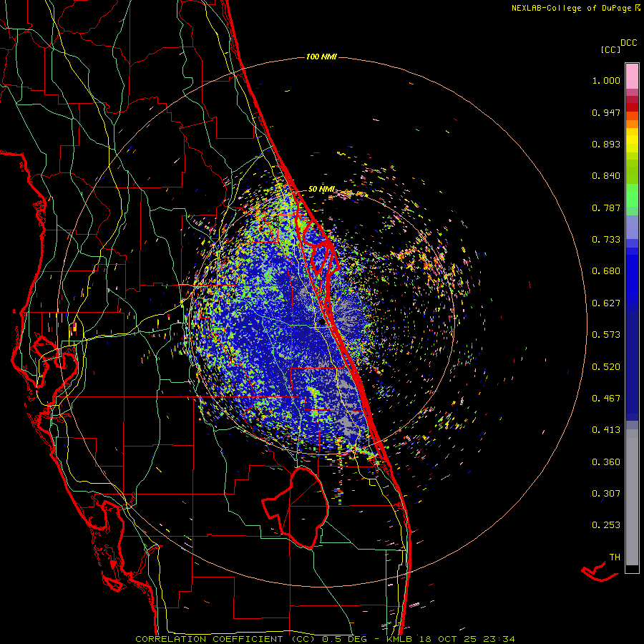The image size is (644, 644).
Task: Click the 0.307 legend value
Action: coord(606,494)
